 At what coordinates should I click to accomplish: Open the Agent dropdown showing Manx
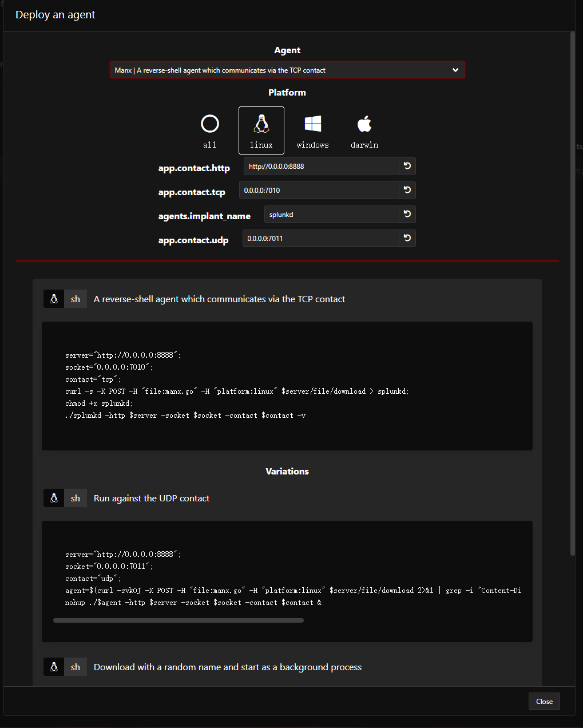[x=287, y=70]
